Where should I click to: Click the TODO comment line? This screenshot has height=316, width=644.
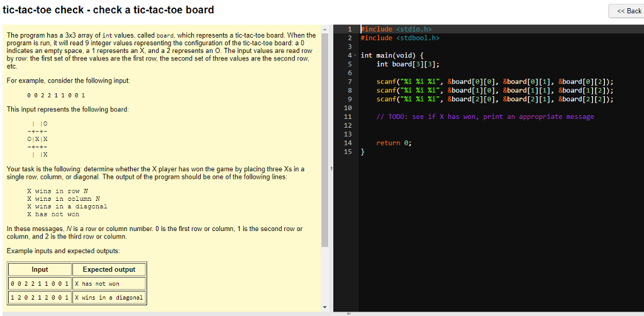pos(485,116)
